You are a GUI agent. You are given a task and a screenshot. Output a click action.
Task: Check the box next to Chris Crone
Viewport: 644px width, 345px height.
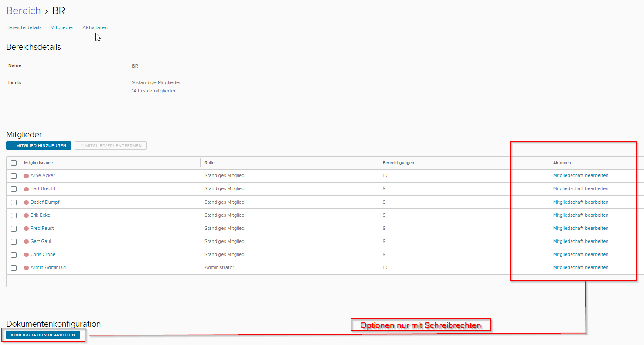coord(14,255)
